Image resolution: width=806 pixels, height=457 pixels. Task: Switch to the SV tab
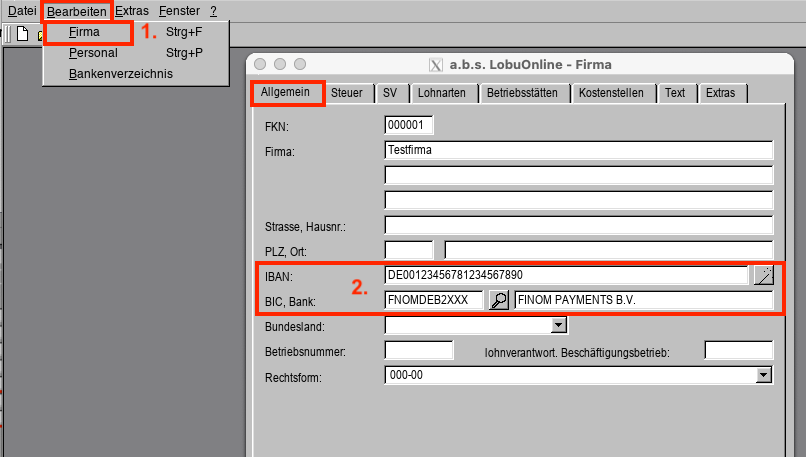click(390, 93)
